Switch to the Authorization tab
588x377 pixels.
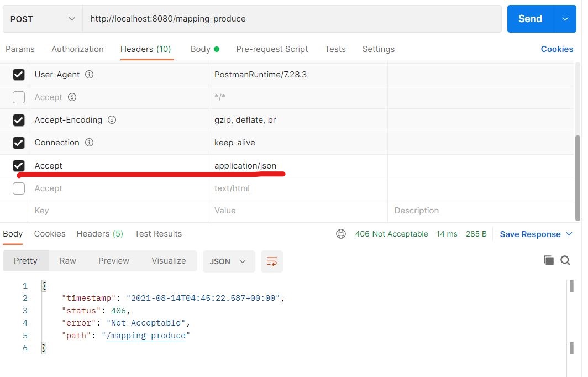click(77, 49)
